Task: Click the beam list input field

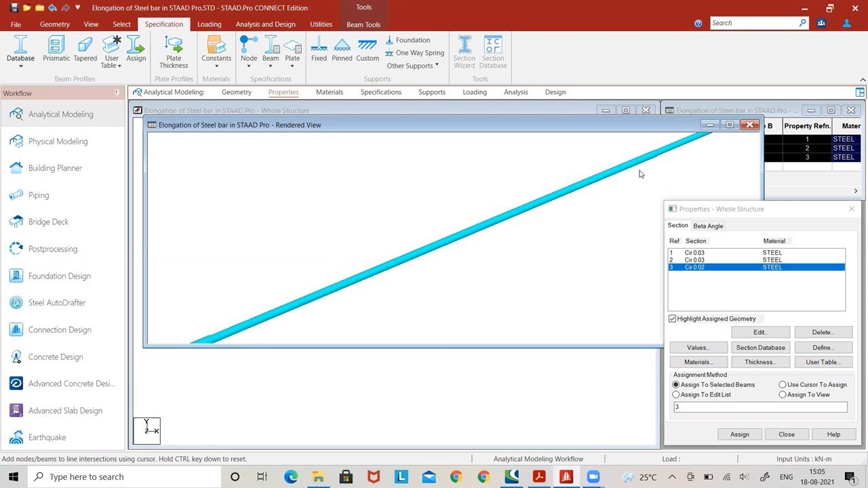Action: point(760,407)
